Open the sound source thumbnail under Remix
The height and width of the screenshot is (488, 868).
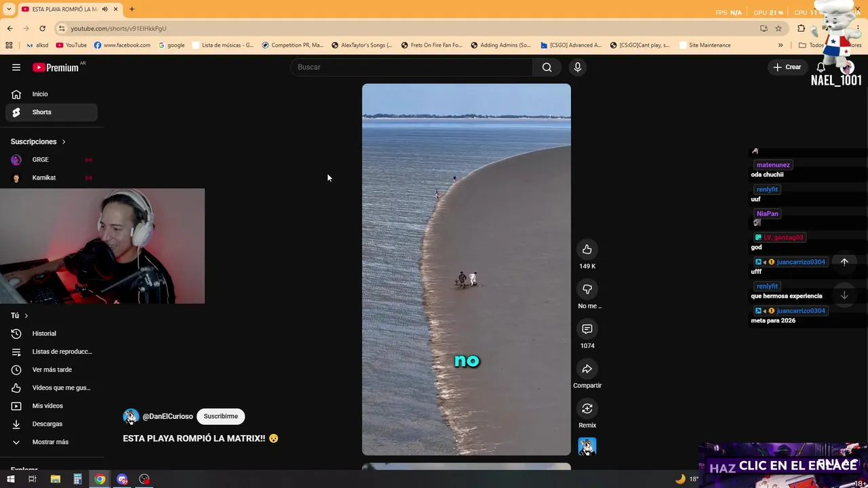(x=587, y=446)
